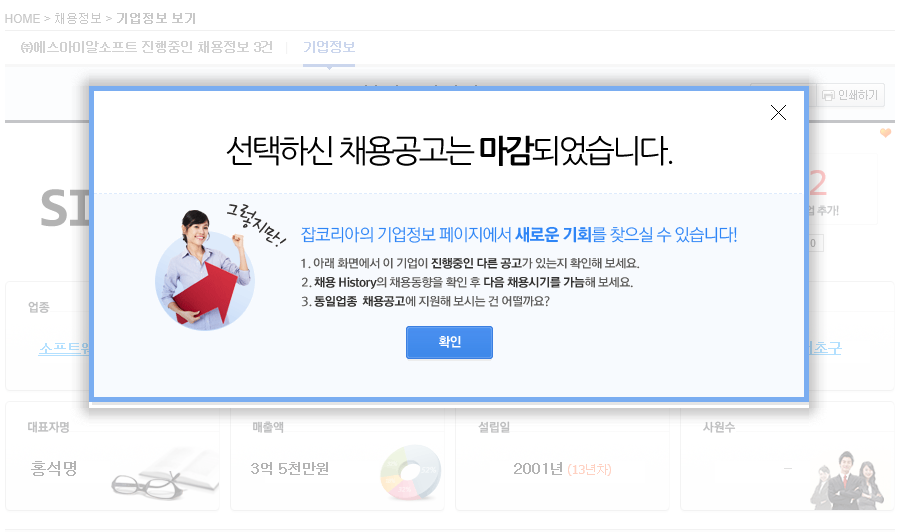Click tip 1 about 진행중인 다른 공고
The width and height of the screenshot is (913, 532).
[x=470, y=263]
